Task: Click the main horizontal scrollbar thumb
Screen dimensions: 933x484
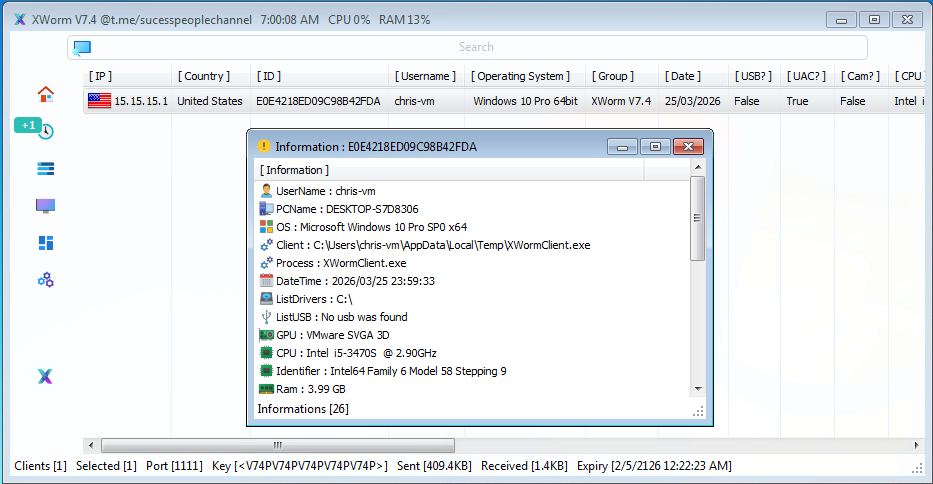Action: click(x=278, y=445)
